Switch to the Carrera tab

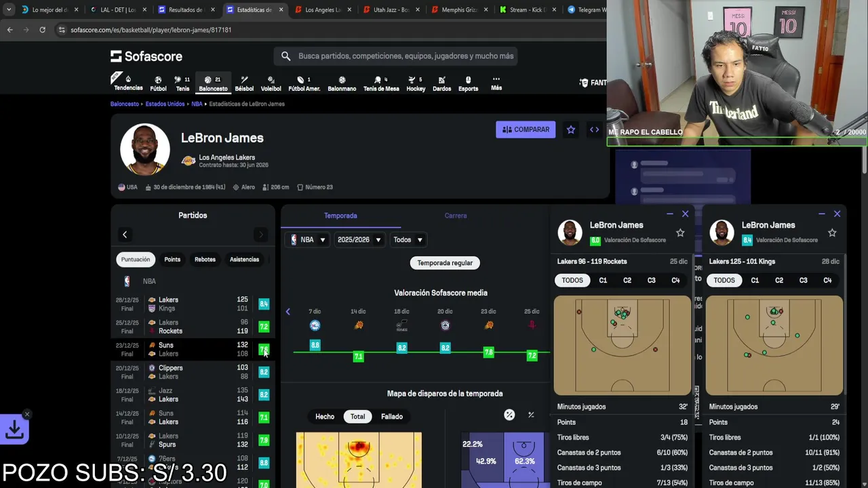point(456,216)
